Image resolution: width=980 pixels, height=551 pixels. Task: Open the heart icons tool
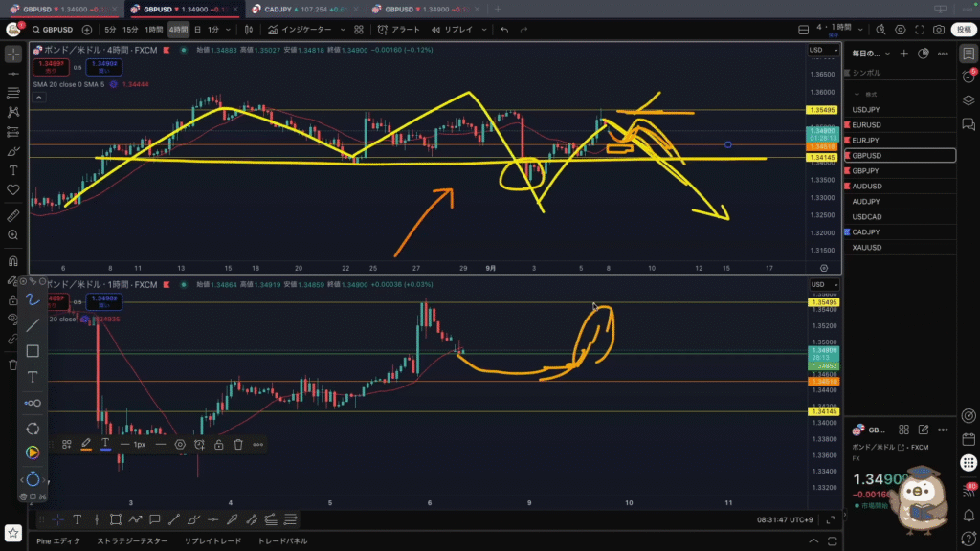(13, 190)
